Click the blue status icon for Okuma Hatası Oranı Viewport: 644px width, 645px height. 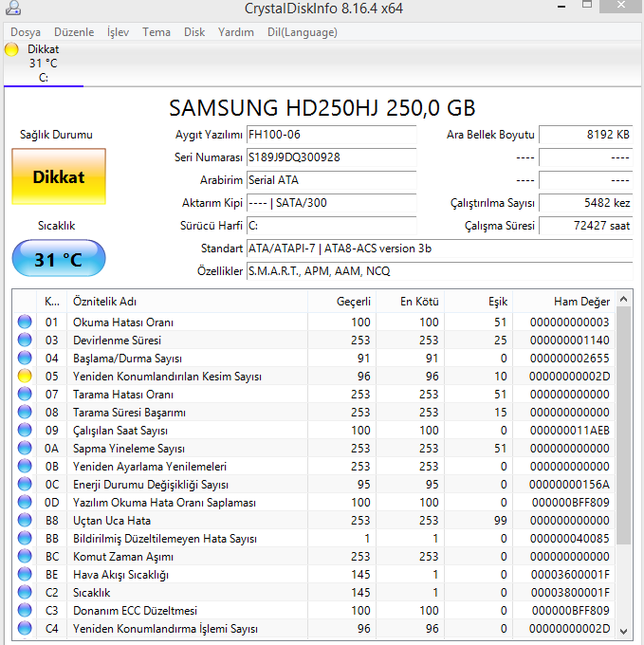pos(25,322)
